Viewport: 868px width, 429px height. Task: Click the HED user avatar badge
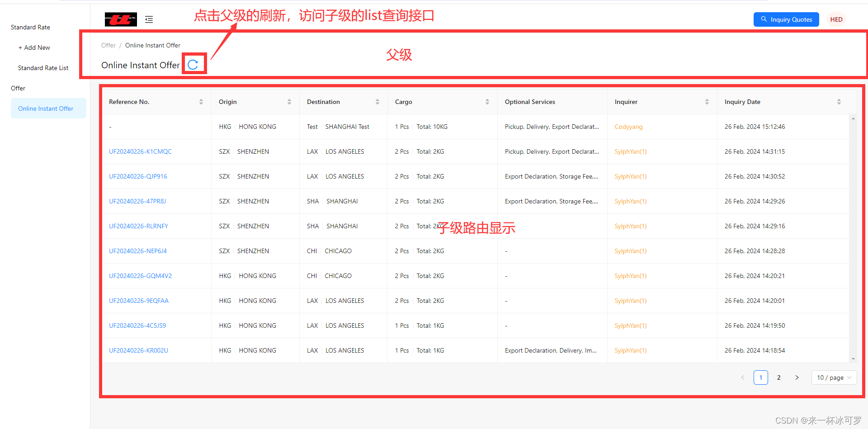[x=836, y=19]
